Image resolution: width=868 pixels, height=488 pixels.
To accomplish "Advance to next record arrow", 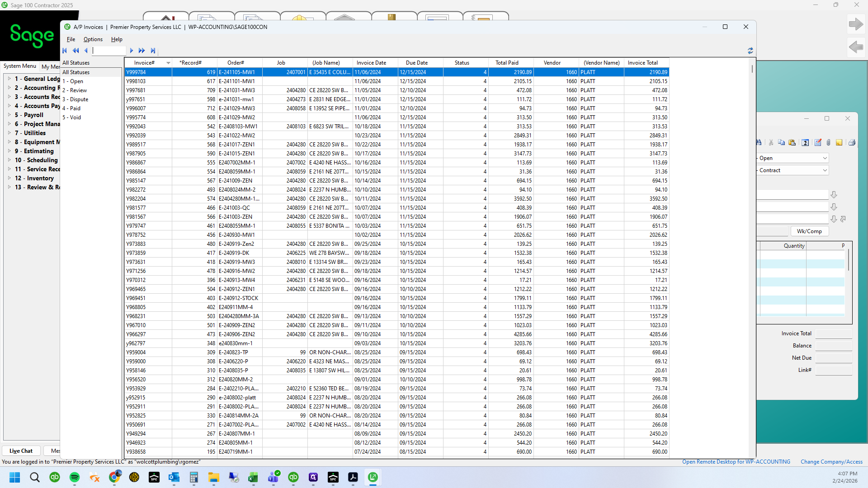I will pyautogui.click(x=132, y=51).
